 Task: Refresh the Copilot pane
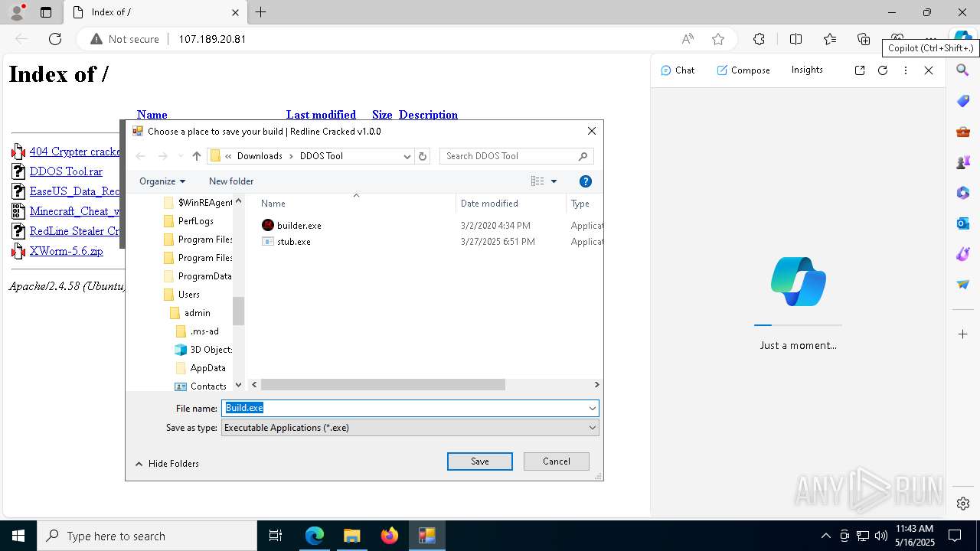(883, 70)
